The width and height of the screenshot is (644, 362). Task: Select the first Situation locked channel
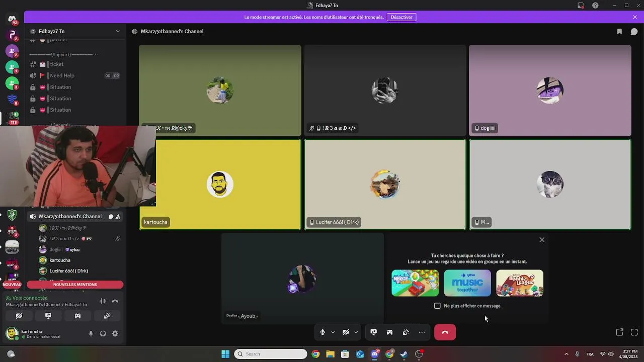point(75,87)
